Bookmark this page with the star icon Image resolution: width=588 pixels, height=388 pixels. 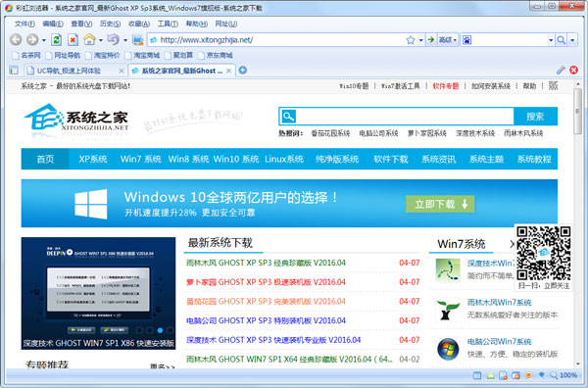[x=411, y=40]
